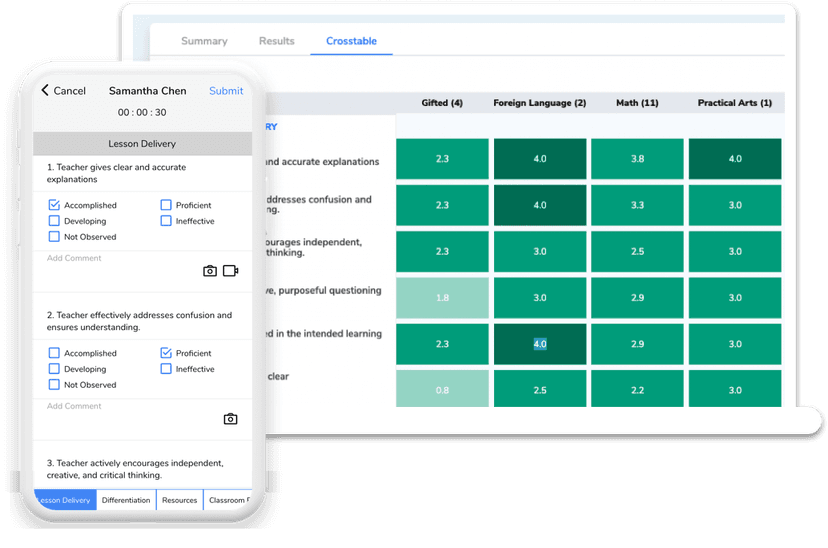Open camera icon under question 1
Image resolution: width=828 pixels, height=548 pixels.
(x=210, y=271)
